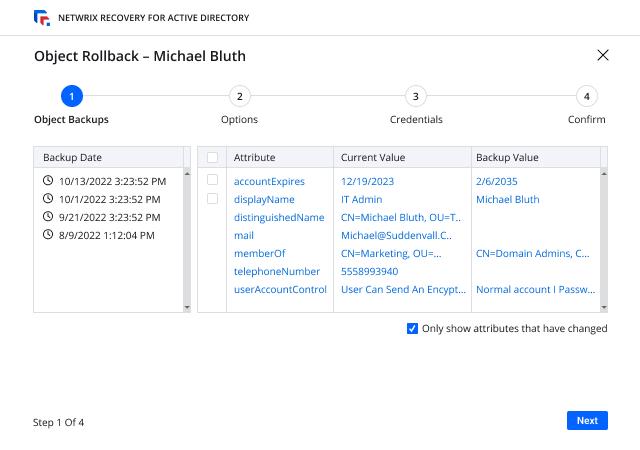Jump to step 3 Credentials circle
The width and height of the screenshot is (640, 450).
pos(415,96)
